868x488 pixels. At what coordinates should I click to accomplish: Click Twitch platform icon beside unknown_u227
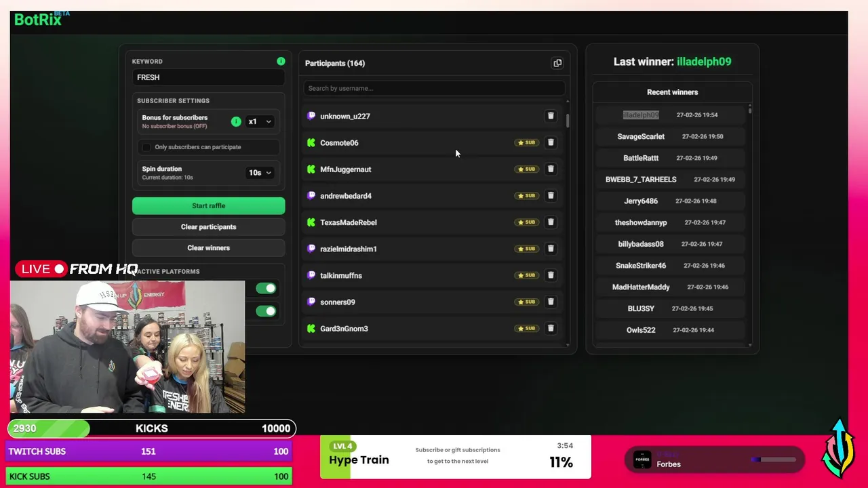(x=311, y=116)
